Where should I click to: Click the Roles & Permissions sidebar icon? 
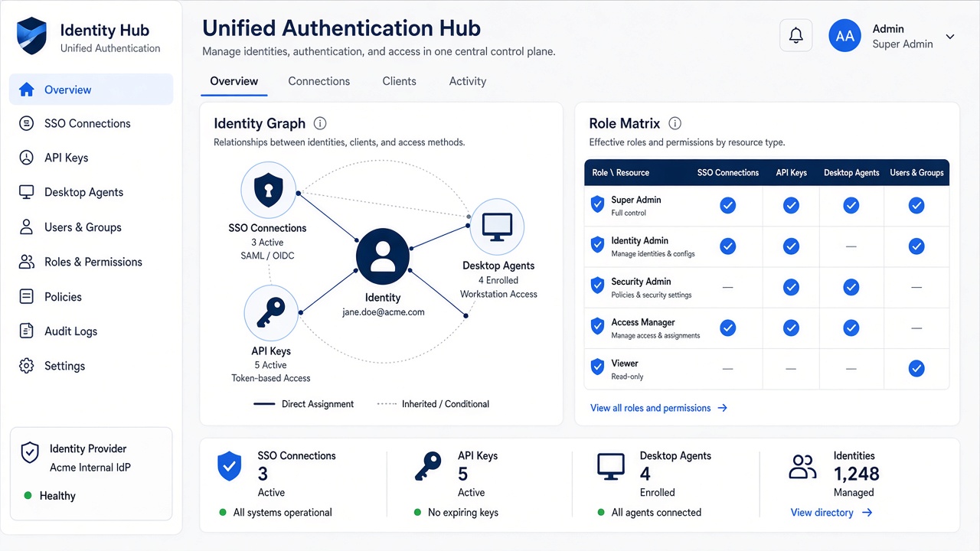coord(27,262)
